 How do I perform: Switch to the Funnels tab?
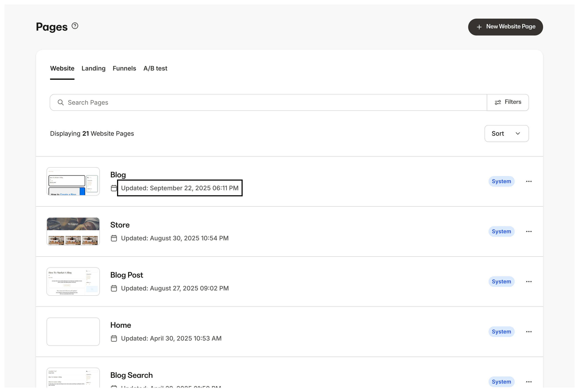coord(124,68)
